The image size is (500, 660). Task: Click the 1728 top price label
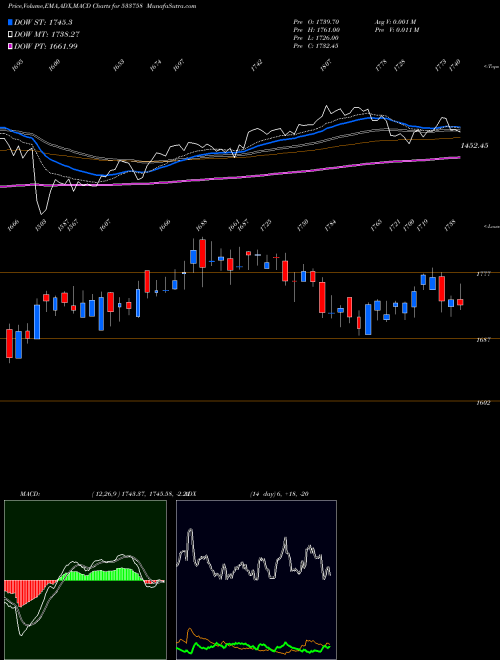[399, 65]
